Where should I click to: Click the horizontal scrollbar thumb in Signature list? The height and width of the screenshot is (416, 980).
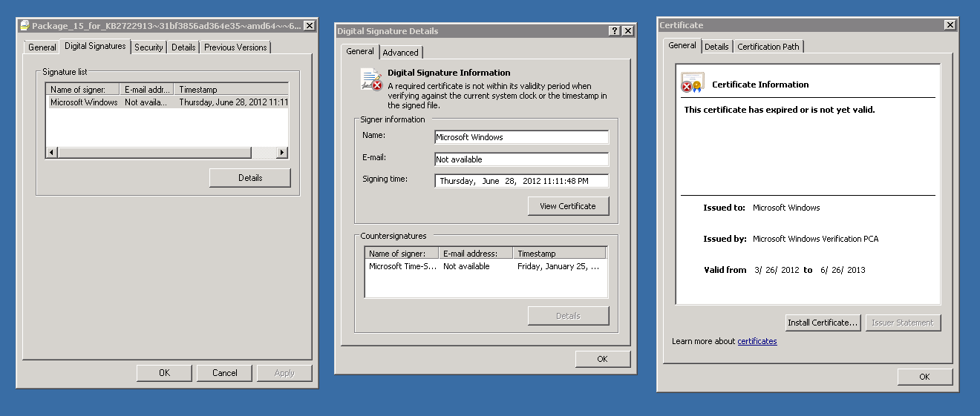pos(154,153)
